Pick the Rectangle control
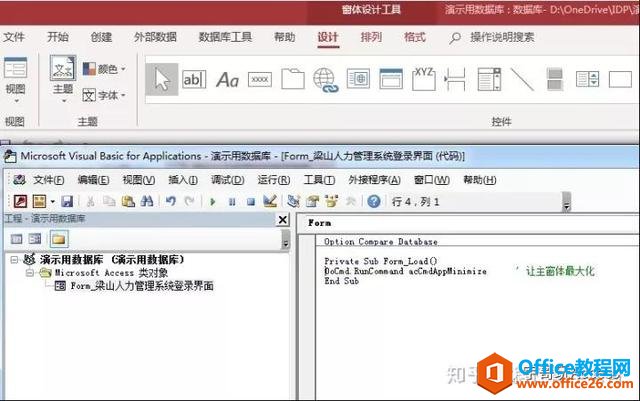The width and height of the screenshot is (640, 401). click(620, 80)
